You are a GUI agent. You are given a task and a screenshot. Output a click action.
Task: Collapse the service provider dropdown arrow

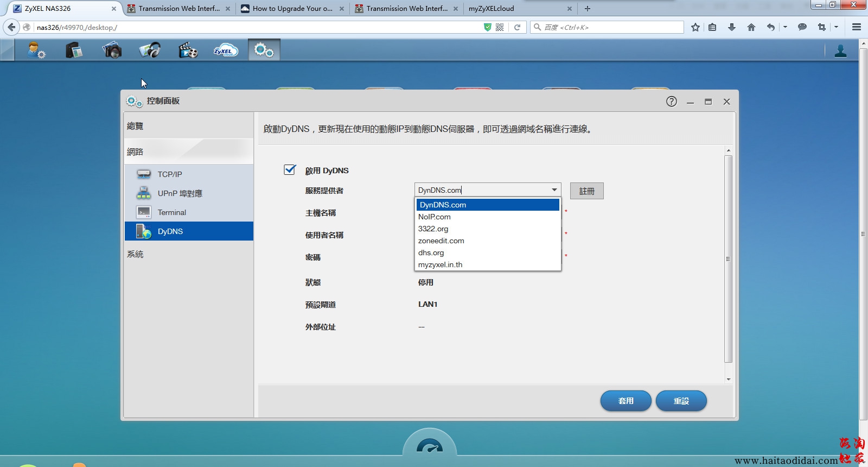pos(554,190)
